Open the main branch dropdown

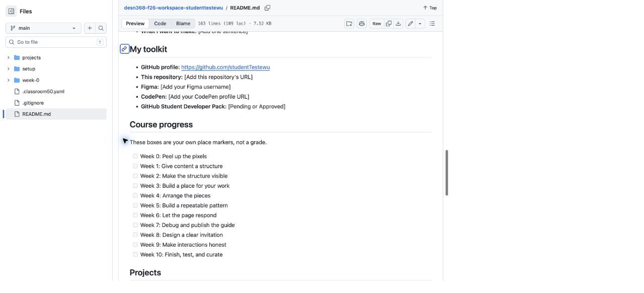point(43,28)
